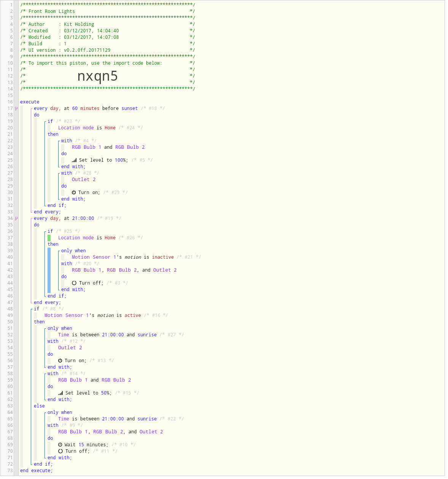The image size is (448, 479).
Task: Click 'end execute;' on the last line
Action: pyautogui.click(x=37, y=471)
